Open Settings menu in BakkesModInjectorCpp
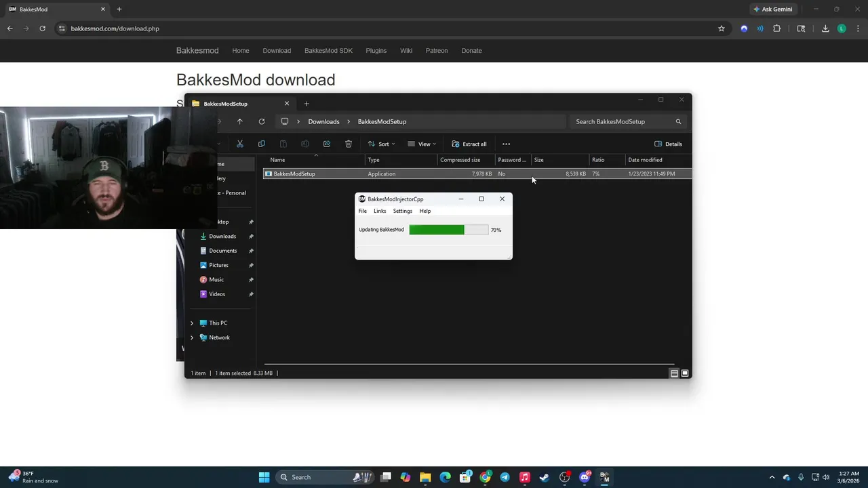Viewport: 868px width, 488px height. 403,211
